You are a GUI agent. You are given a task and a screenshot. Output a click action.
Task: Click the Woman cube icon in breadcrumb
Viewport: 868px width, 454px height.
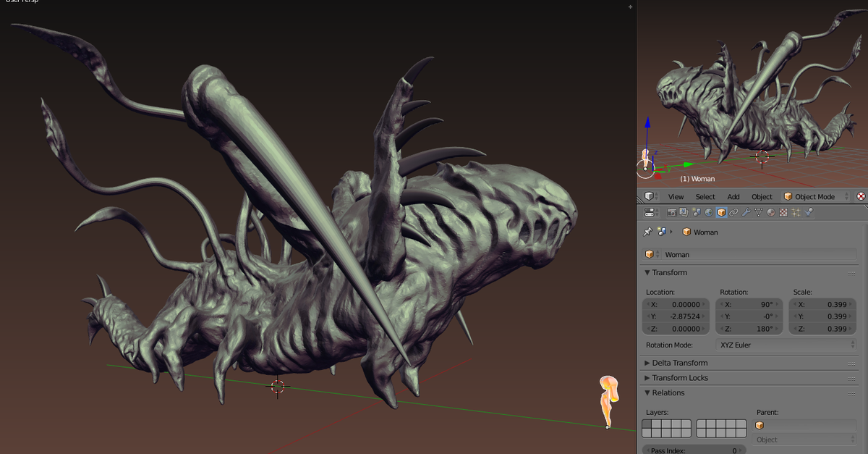click(686, 232)
